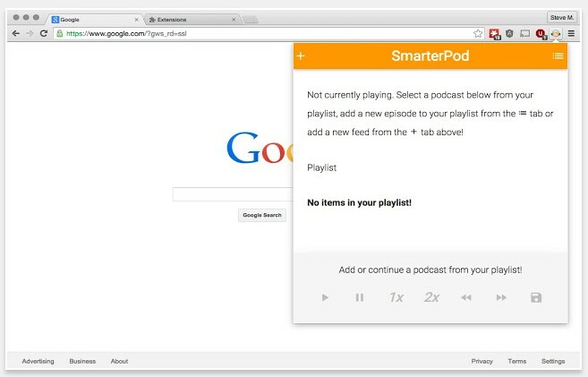588x377 pixels.
Task: Set playback speed to 1x
Action: 396,297
